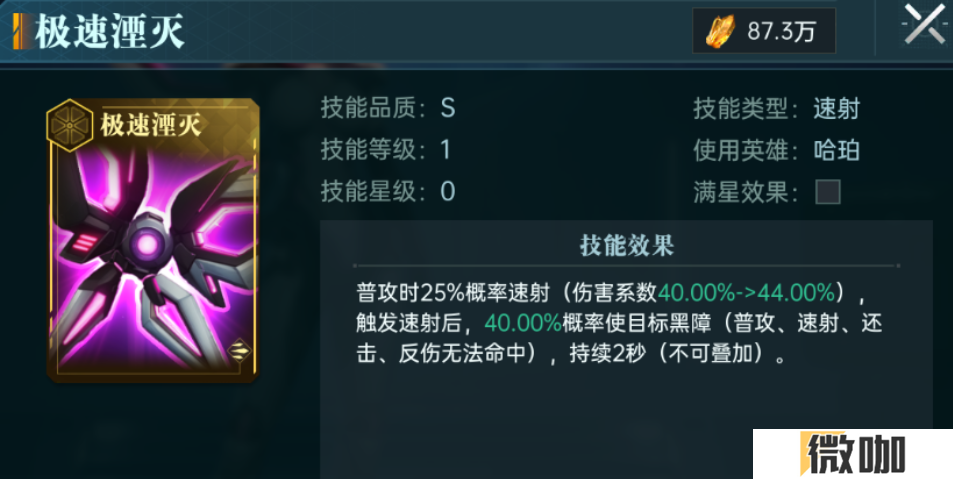Close the 极速湮灭 skill panel
This screenshot has width=953, height=479.
click(x=924, y=24)
